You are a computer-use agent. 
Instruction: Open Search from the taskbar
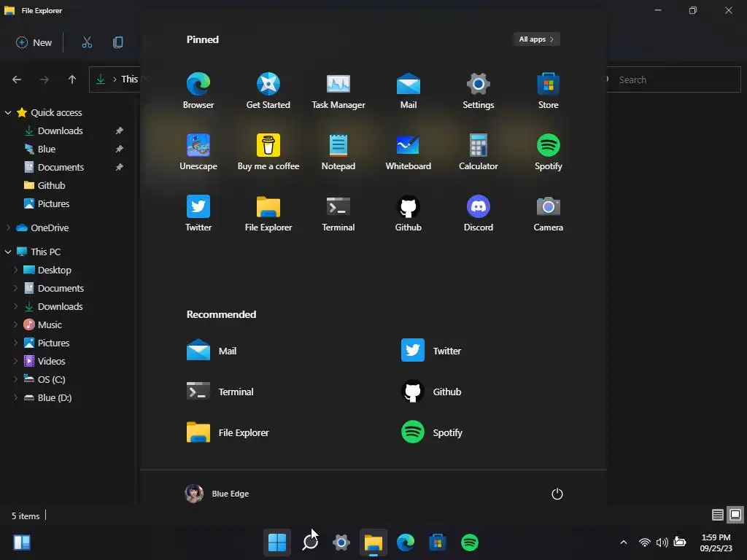pos(309,542)
